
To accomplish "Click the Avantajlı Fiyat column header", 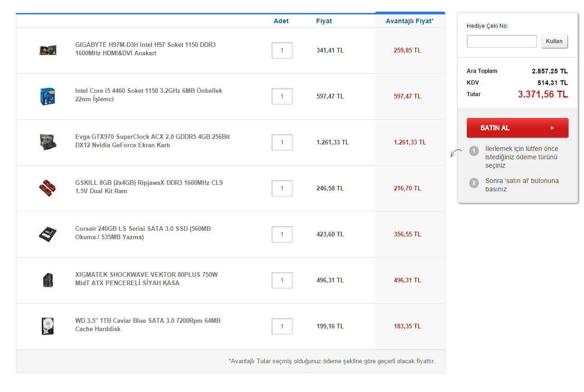I will click(409, 21).
